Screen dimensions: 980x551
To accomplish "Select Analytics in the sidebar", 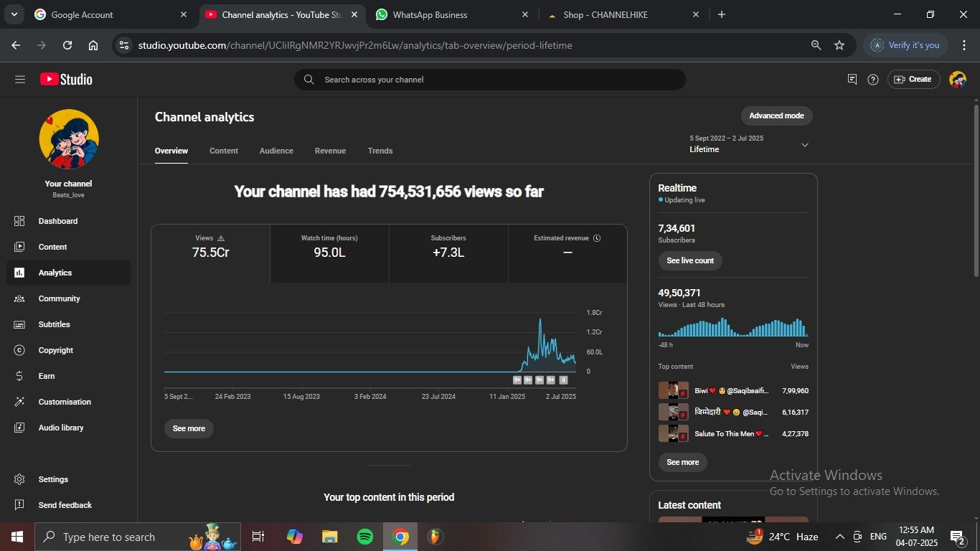I will point(68,273).
